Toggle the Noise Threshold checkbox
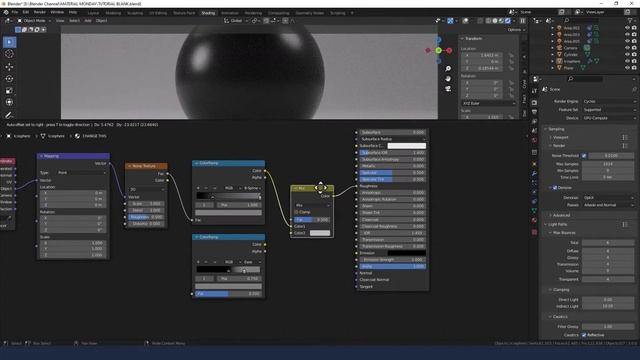The height and width of the screenshot is (360, 640). pyautogui.click(x=584, y=156)
